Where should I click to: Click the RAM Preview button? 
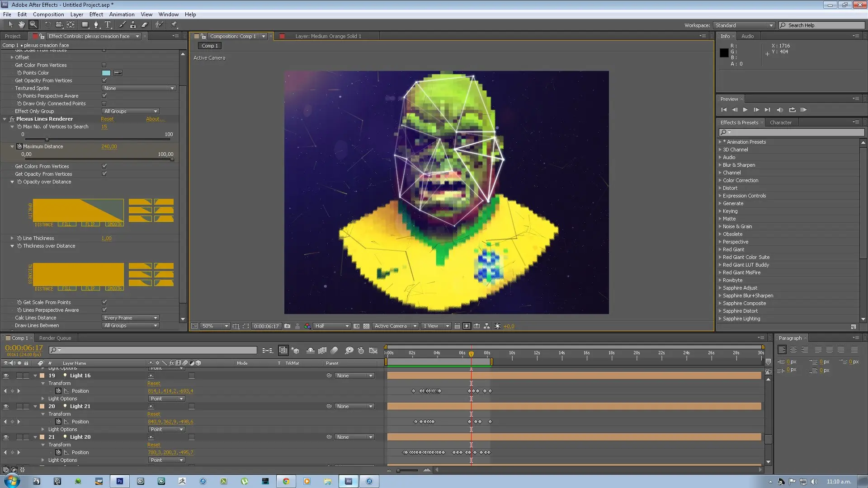[803, 110]
